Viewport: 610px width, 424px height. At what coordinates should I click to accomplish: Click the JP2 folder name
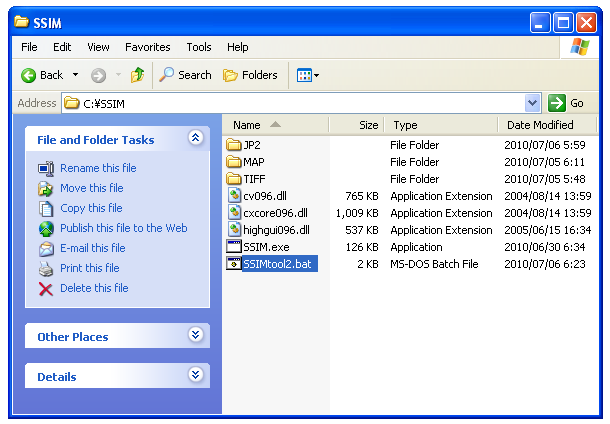click(x=252, y=145)
